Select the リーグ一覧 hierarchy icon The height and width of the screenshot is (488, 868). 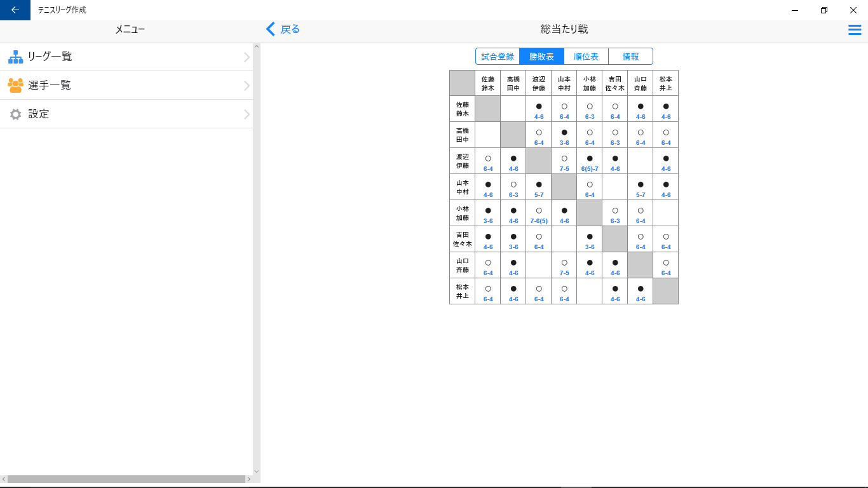tap(14, 57)
